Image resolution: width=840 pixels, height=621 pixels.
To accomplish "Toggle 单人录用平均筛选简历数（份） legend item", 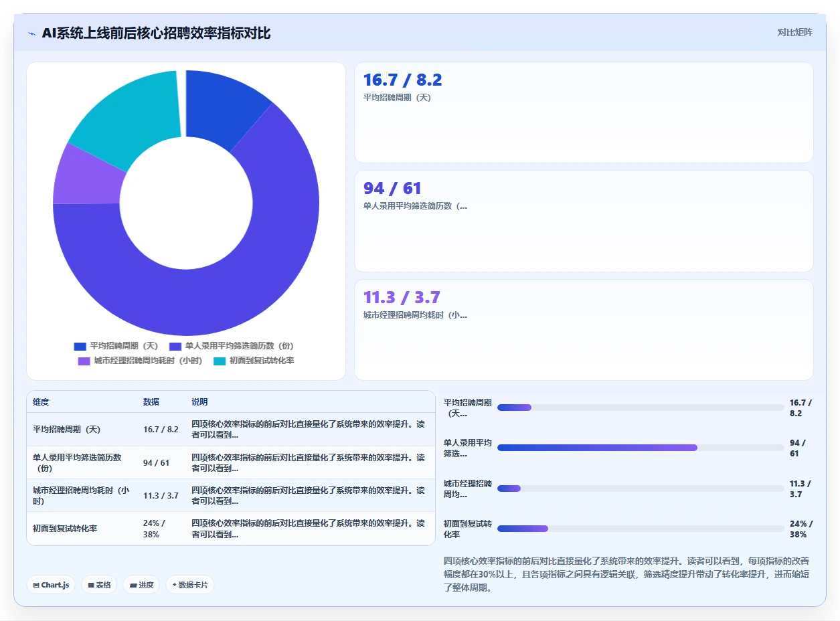I will click(x=232, y=346).
